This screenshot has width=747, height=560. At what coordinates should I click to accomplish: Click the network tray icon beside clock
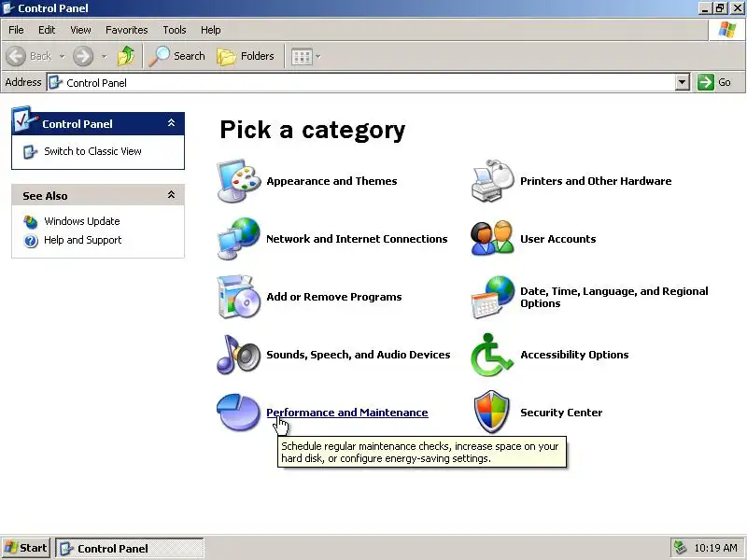pos(681,548)
